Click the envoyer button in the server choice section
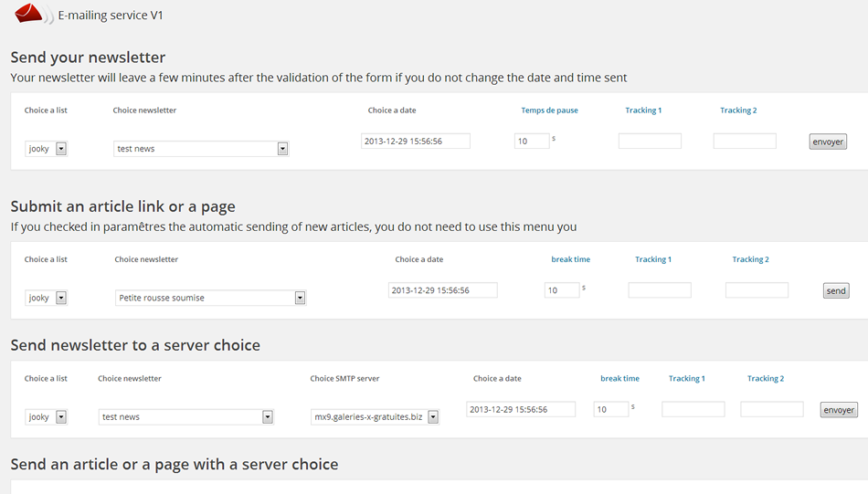 pos(839,410)
